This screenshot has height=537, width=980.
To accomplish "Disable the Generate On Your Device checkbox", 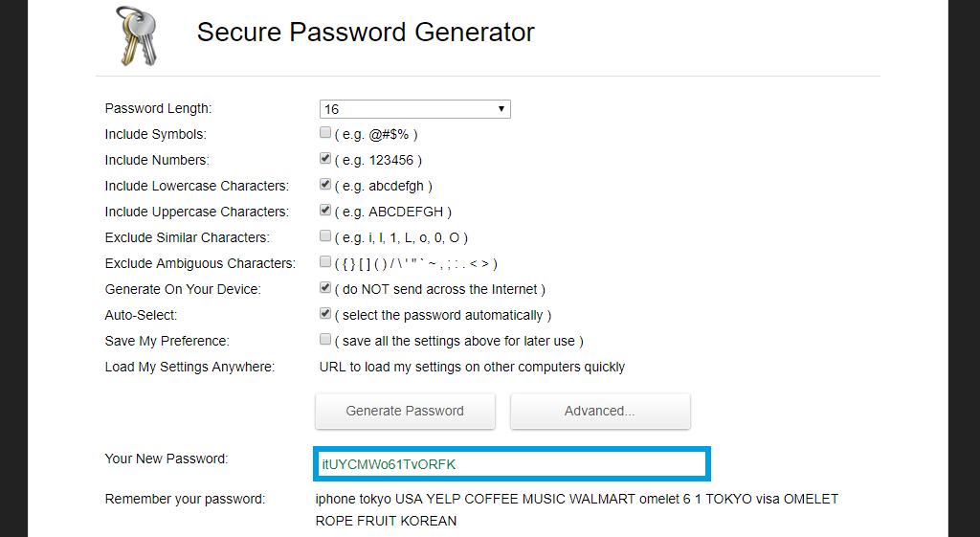I will (x=325, y=288).
